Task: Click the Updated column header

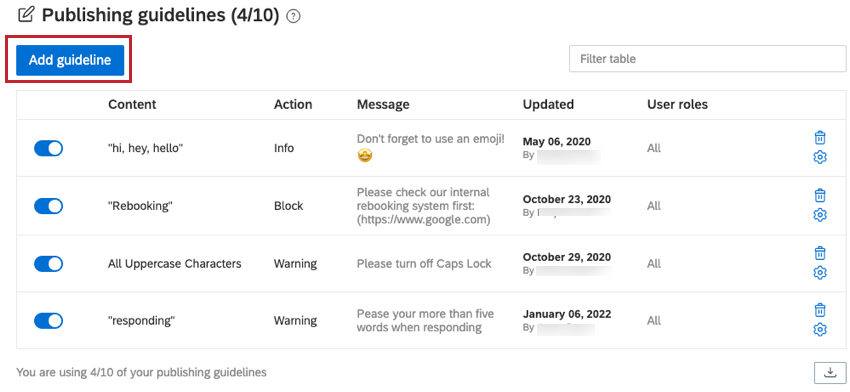Action: [x=548, y=105]
